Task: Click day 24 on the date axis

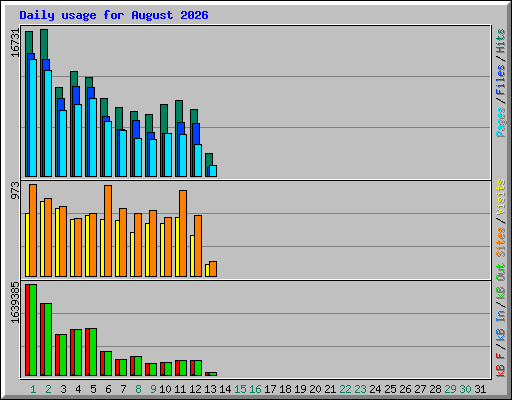Action: [x=375, y=389]
